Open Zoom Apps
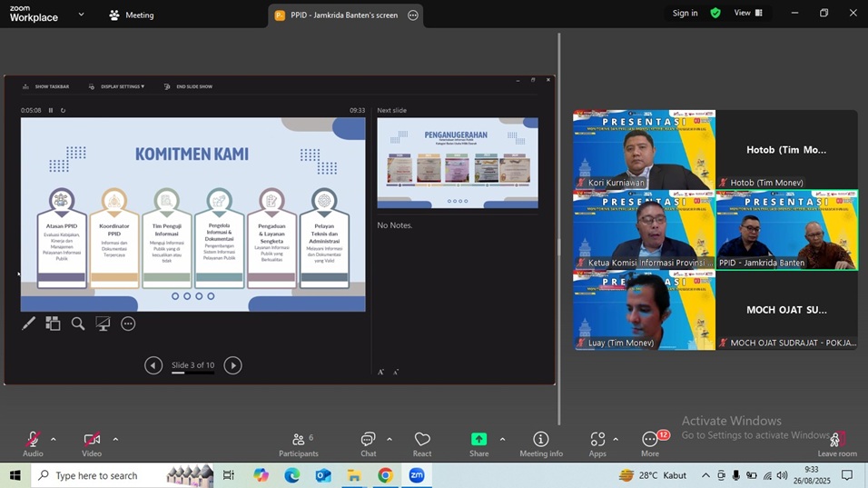This screenshot has height=488, width=868. pyautogui.click(x=597, y=444)
